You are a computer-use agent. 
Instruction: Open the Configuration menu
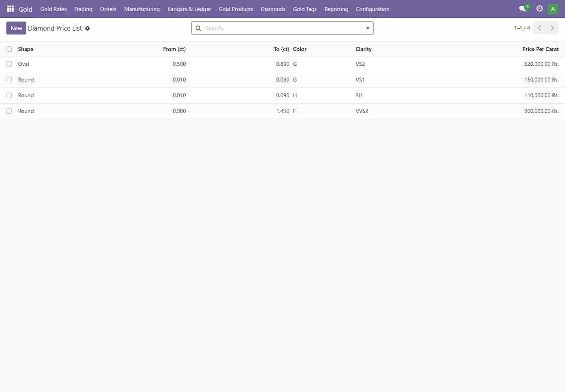(372, 9)
